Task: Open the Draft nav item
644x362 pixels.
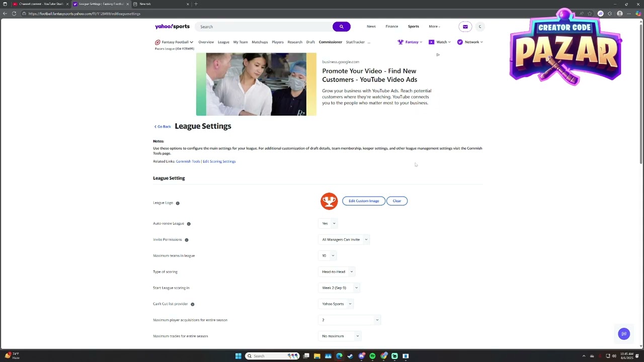Action: coord(310,42)
